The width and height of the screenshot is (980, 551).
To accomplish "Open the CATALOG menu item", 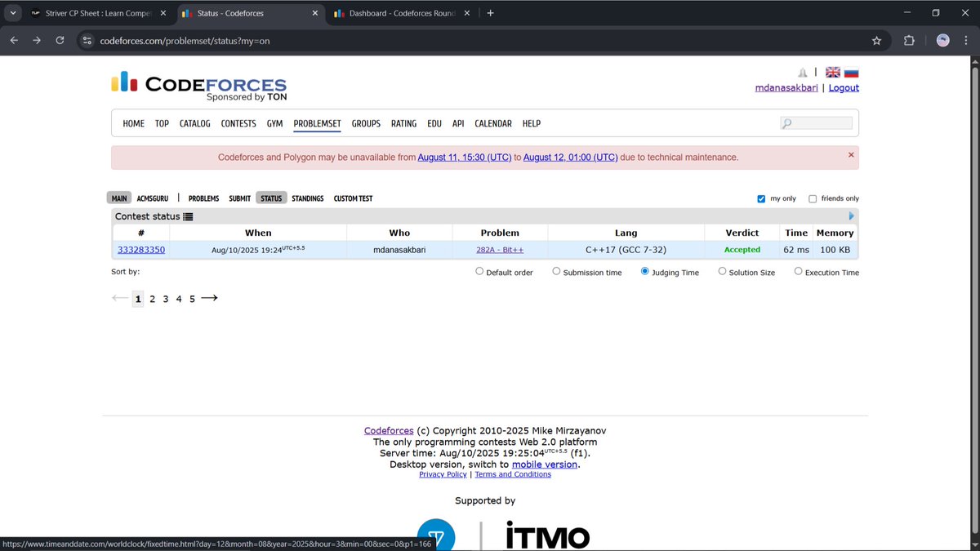I will (195, 123).
